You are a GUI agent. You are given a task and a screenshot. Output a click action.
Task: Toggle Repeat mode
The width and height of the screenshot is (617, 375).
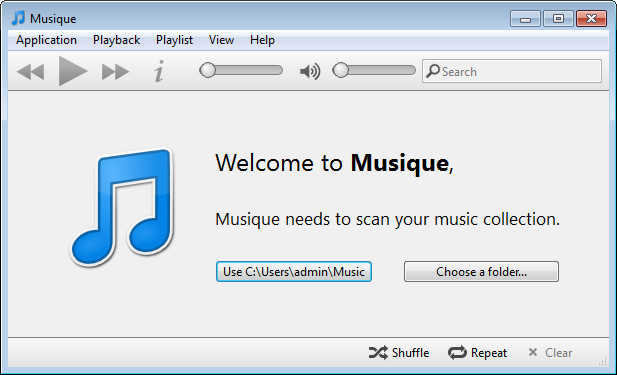click(x=477, y=353)
